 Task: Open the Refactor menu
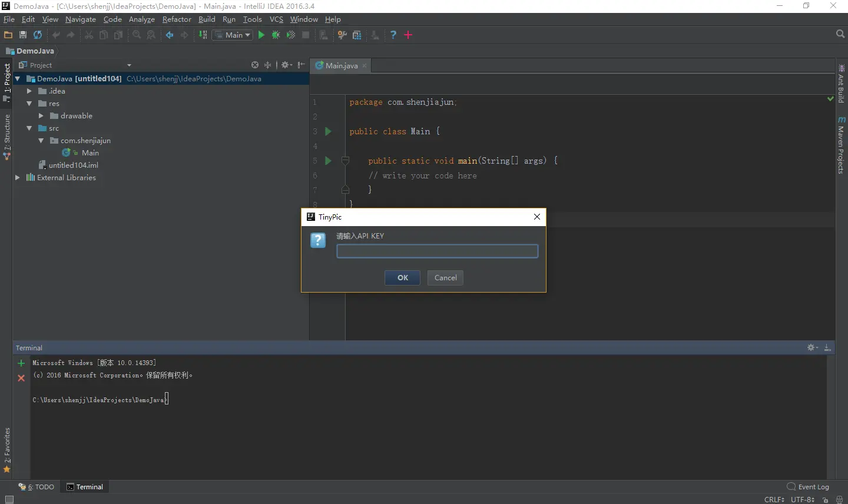177,19
